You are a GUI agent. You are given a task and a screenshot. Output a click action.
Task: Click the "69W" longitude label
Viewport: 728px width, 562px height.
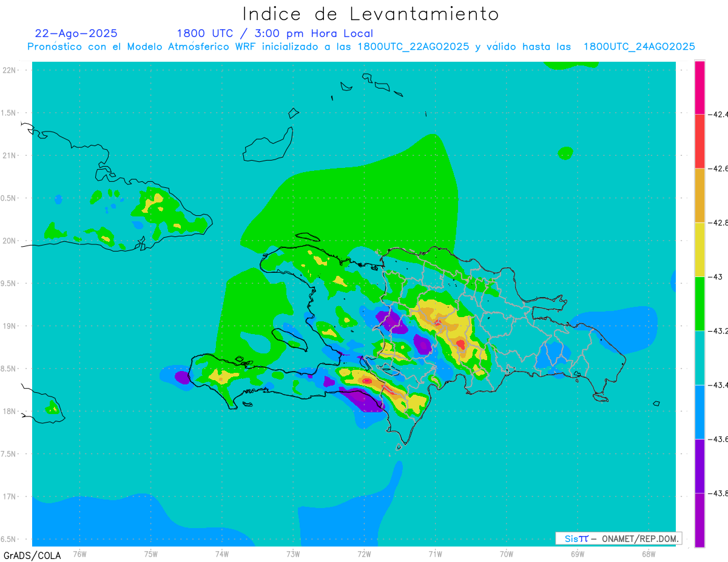578,554
